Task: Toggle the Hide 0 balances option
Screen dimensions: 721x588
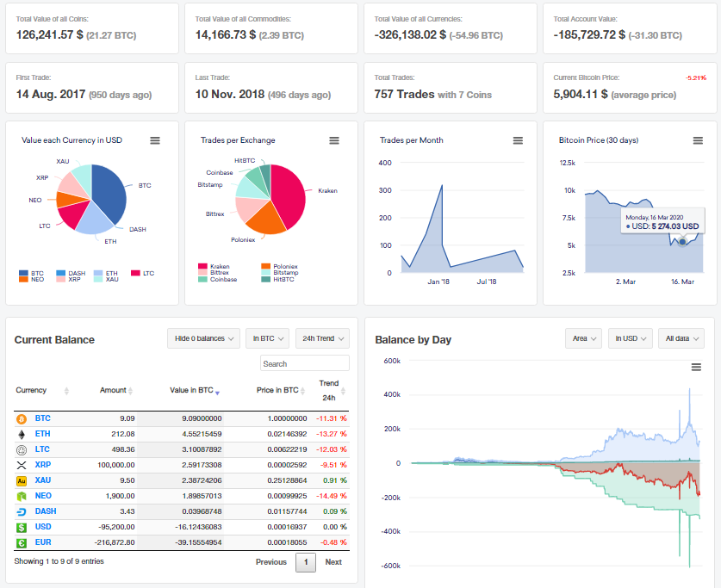Action: pyautogui.click(x=203, y=337)
